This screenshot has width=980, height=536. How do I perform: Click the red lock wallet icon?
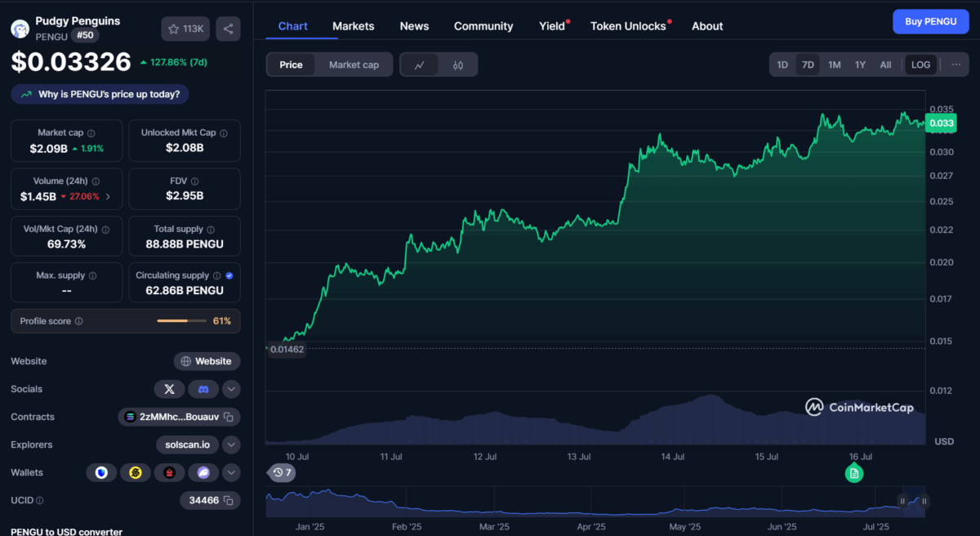(169, 472)
